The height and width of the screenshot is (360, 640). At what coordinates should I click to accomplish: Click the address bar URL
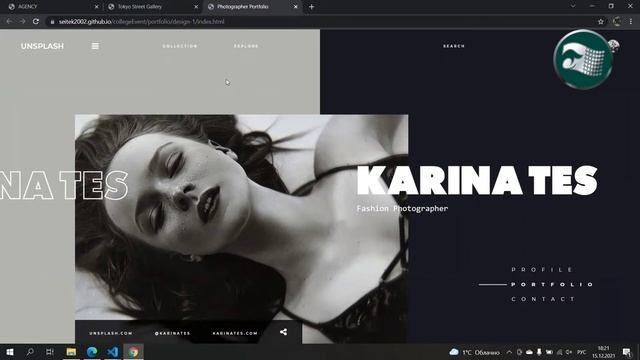[x=141, y=22]
